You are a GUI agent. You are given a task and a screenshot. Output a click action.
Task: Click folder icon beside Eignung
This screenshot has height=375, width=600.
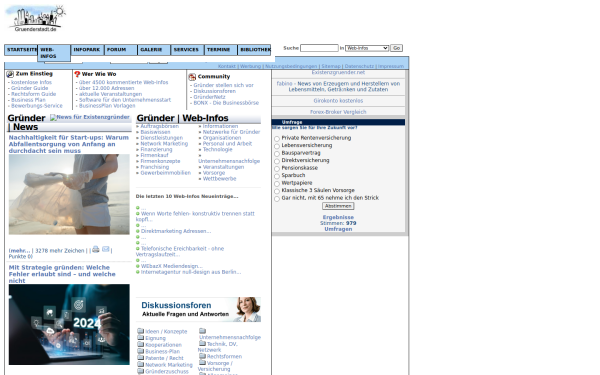tap(140, 338)
